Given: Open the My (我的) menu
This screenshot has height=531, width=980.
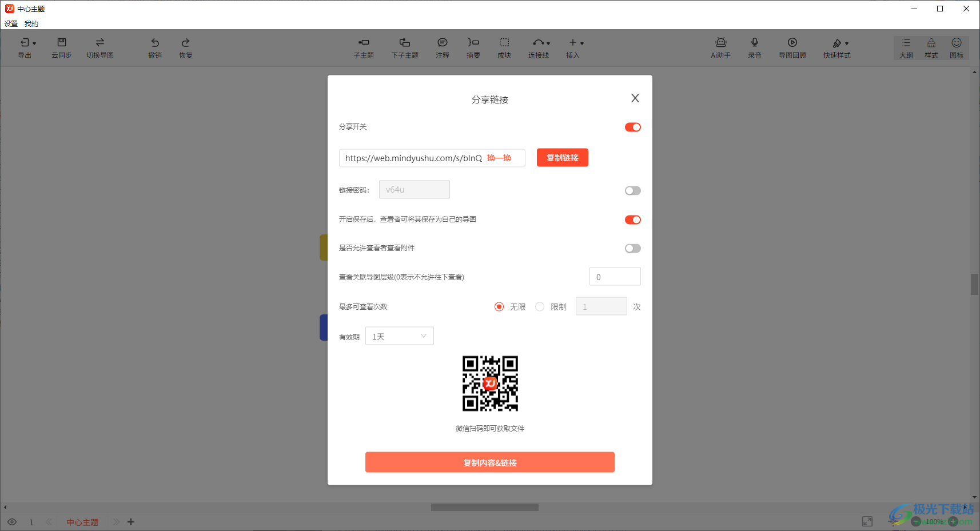Looking at the screenshot, I should (31, 24).
